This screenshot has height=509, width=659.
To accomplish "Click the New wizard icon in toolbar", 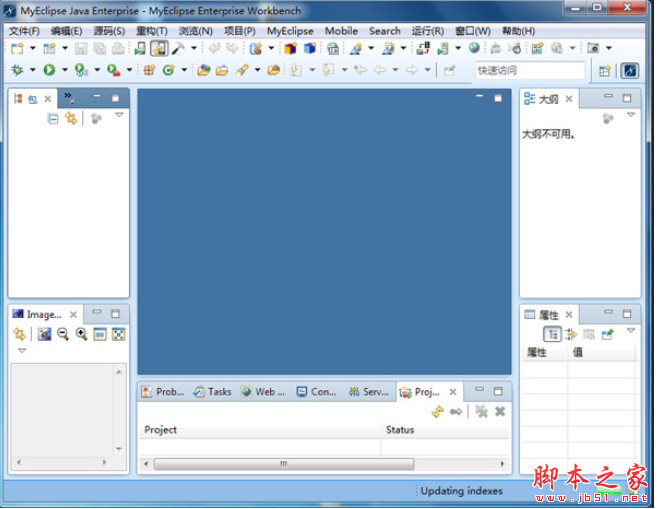I will click(17, 48).
